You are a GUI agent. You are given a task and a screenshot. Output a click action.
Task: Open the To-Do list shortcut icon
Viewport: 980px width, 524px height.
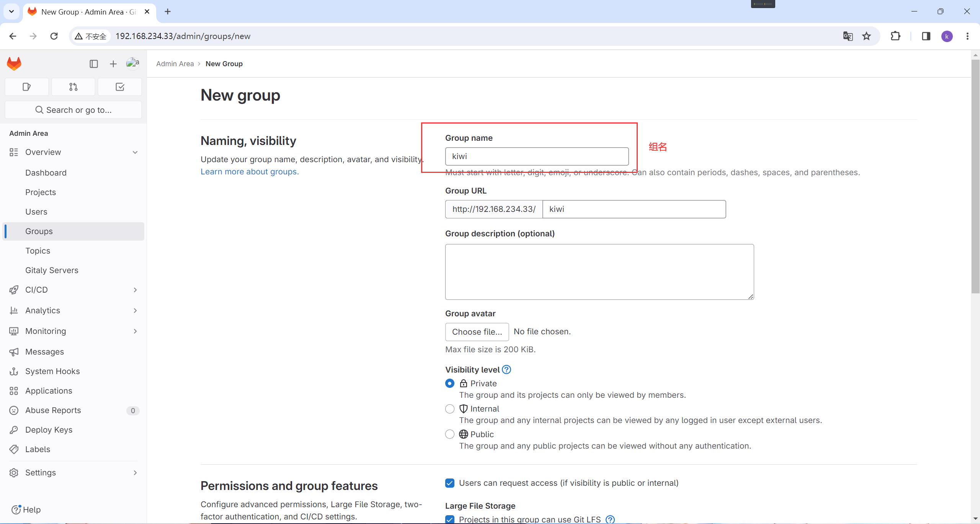point(120,87)
